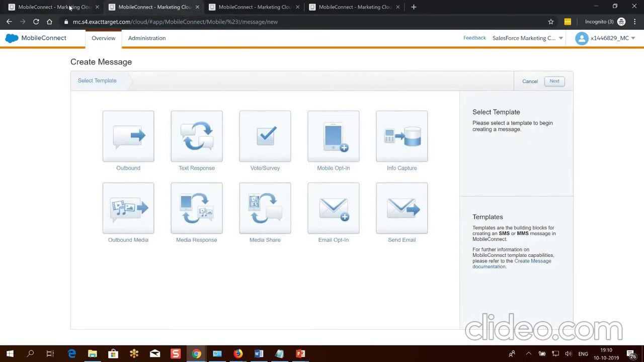Viewport: 644px width, 362px height.
Task: Choose the Media Share template icon
Action: [x=265, y=208]
